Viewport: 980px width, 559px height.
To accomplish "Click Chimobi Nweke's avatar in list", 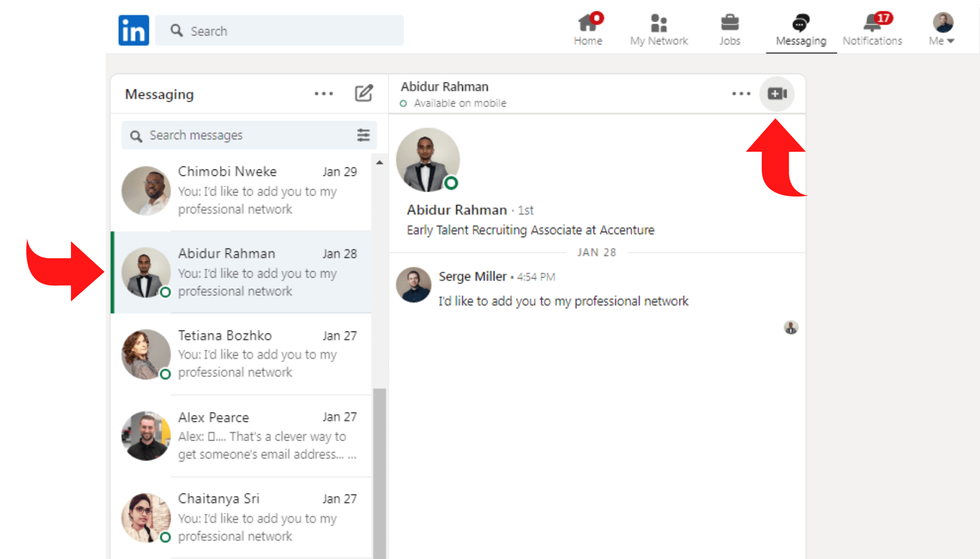I will point(146,191).
